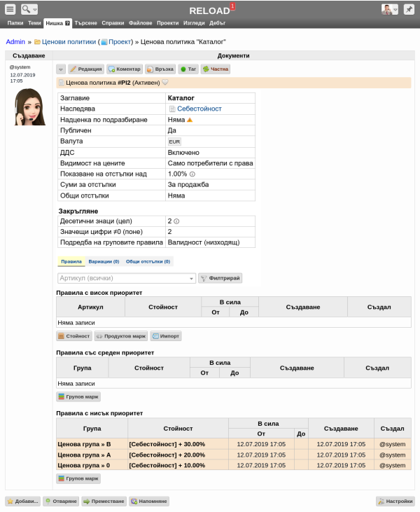The image size is (420, 512).
Task: Open the Папки menu
Action: coord(15,23)
